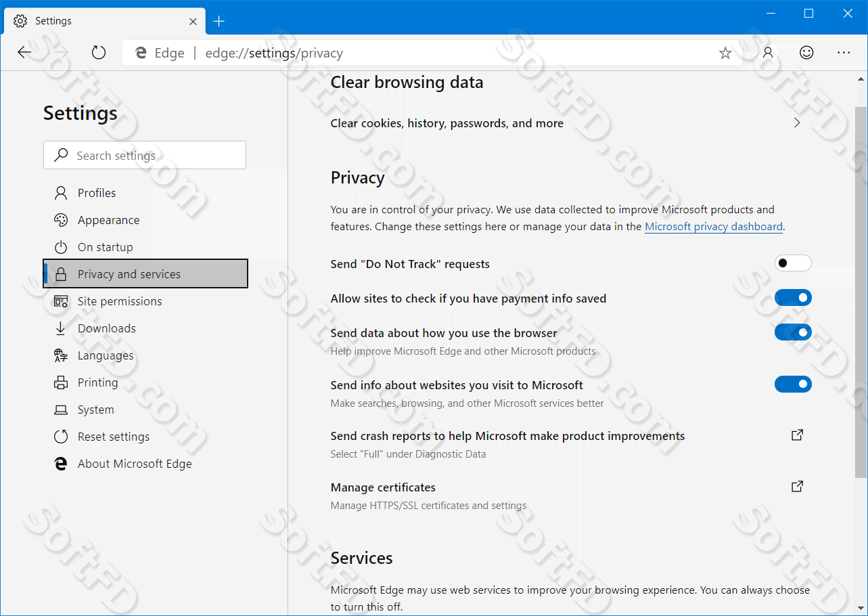Click the Edge logo in the address bar
This screenshot has width=868, height=616.
pos(141,53)
